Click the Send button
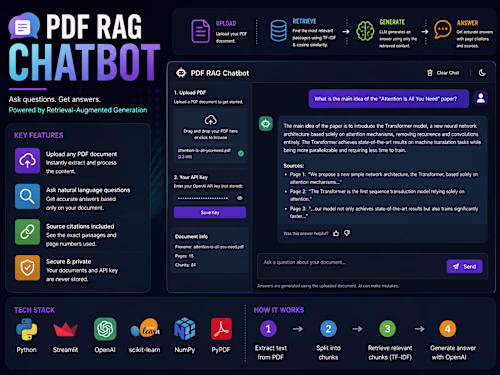The height and width of the screenshot is (375, 500). [464, 266]
